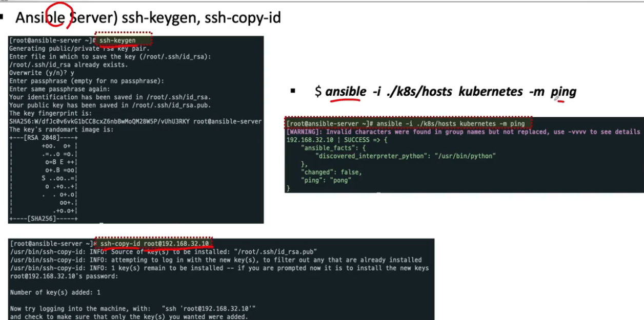The height and width of the screenshot is (320, 644).
Task: Click 'Enter passphrase (empty for no passphrase):' line
Action: click(x=87, y=81)
